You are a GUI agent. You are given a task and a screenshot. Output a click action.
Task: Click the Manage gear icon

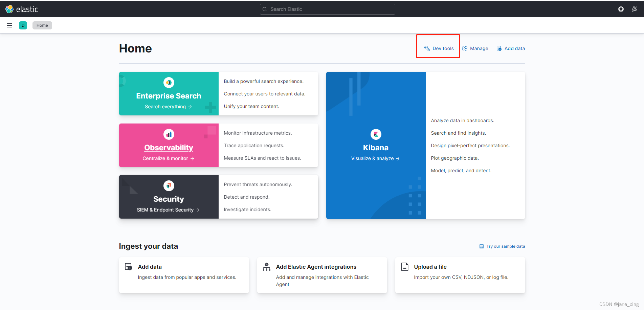click(465, 48)
